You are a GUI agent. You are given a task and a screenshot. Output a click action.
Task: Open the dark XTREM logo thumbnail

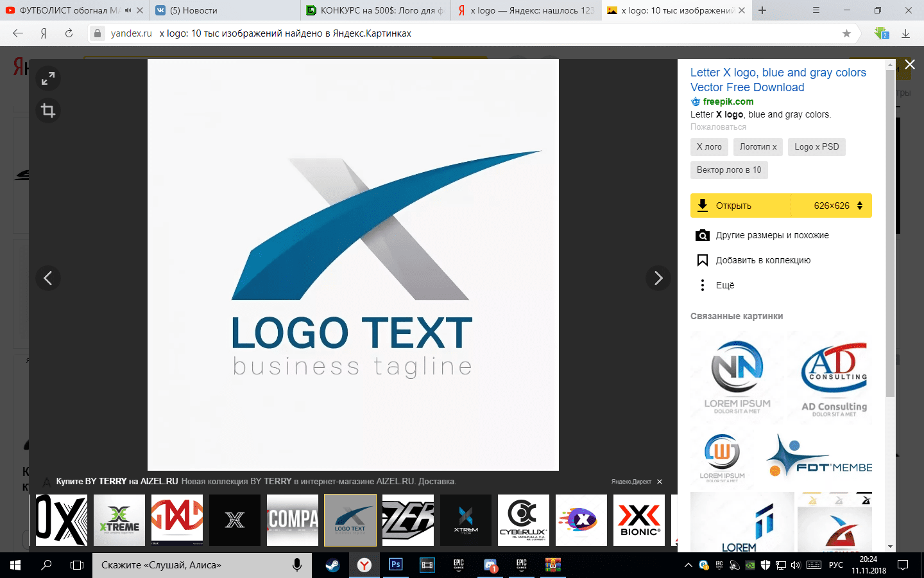[x=466, y=520]
